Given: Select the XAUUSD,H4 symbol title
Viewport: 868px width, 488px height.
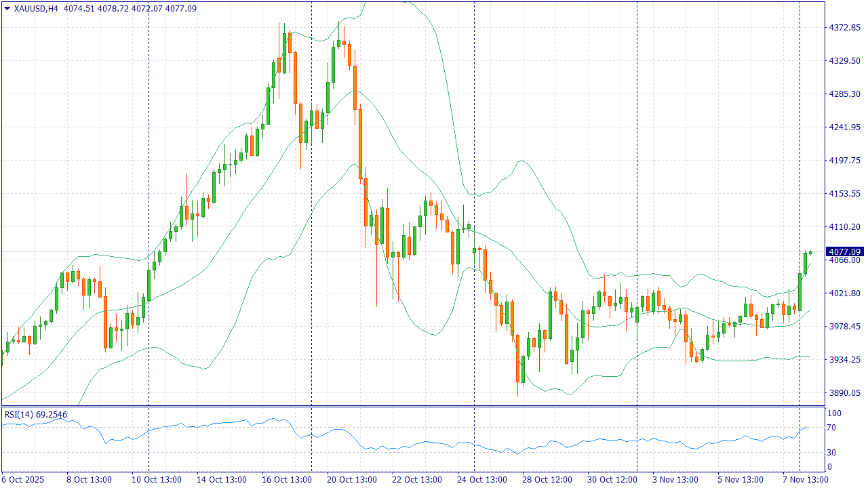Looking at the screenshot, I should pos(36,9).
